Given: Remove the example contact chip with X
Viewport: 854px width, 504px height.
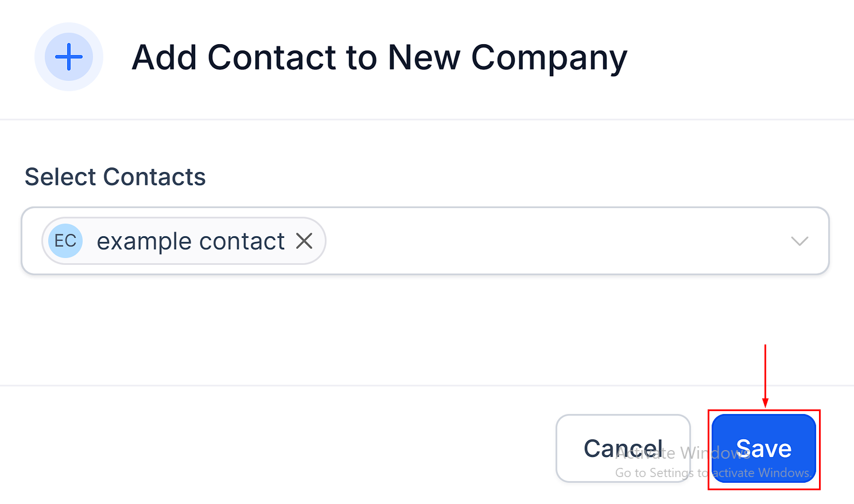Looking at the screenshot, I should [304, 241].
